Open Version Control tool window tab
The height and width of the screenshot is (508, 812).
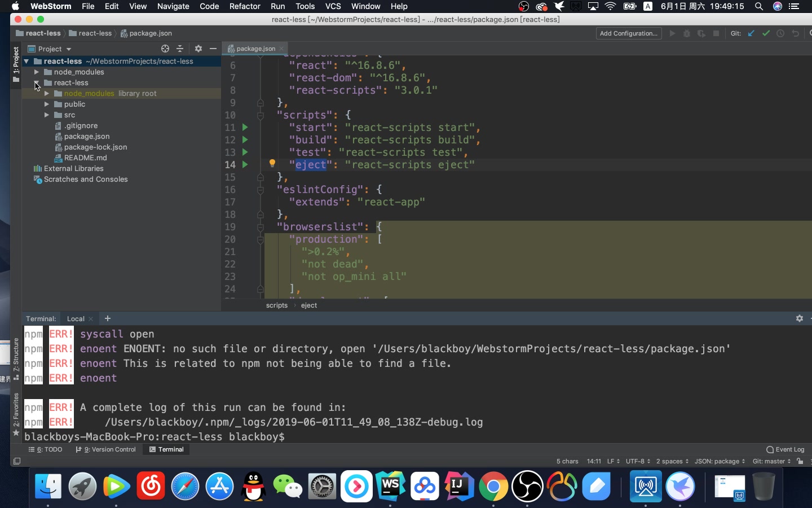[x=106, y=450]
